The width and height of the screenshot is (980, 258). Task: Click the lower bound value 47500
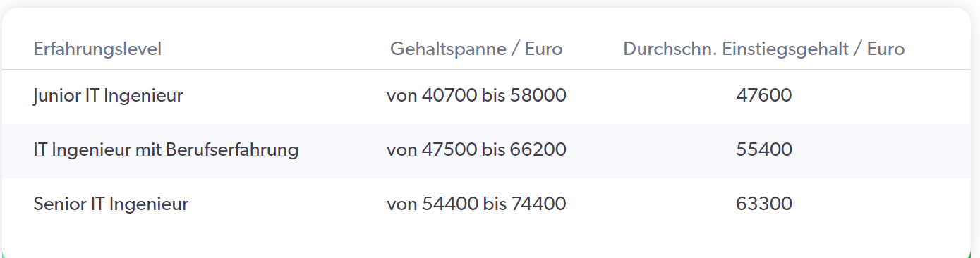(x=449, y=149)
